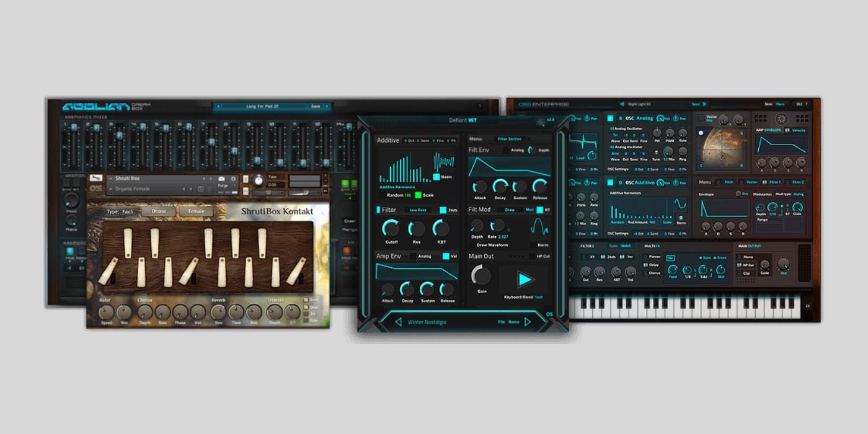Viewport: 868px width, 434px height.
Task: Click the Filt Mod waveform display in Defiant WT
Action: coord(541,228)
